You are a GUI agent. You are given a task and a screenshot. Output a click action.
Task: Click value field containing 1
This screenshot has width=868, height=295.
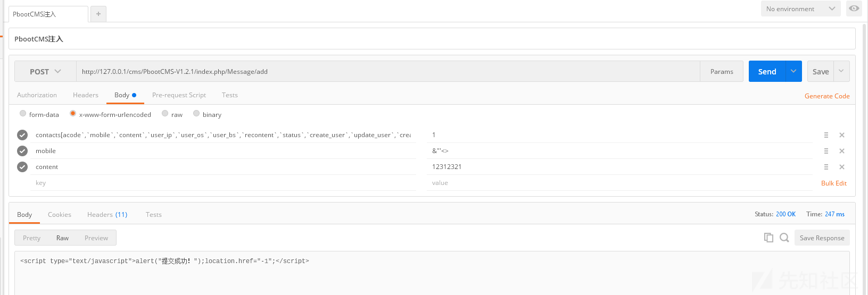pyautogui.click(x=619, y=135)
